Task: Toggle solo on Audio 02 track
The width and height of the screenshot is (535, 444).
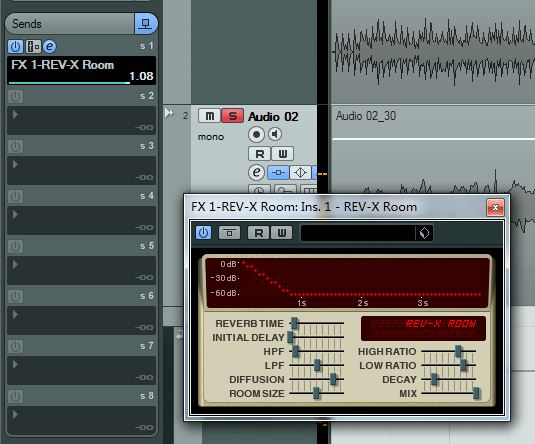Action: [233, 116]
